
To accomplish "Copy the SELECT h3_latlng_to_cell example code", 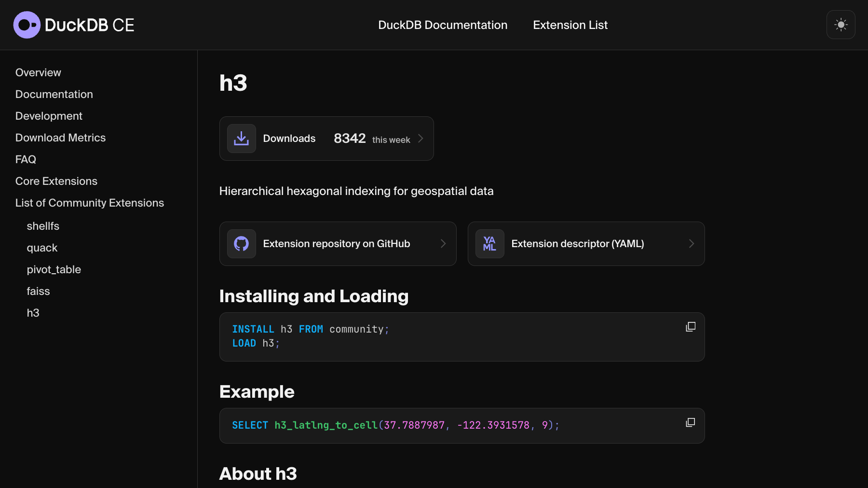I will click(691, 422).
